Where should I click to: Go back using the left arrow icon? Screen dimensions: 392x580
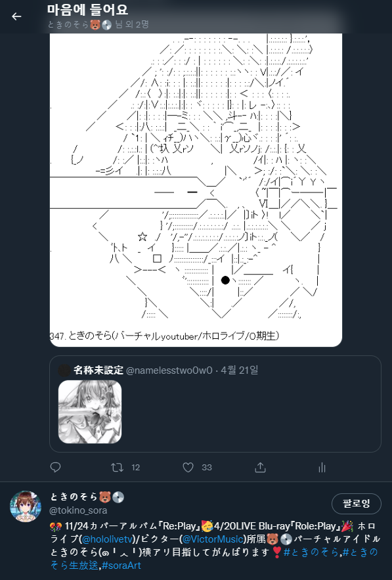point(16,16)
